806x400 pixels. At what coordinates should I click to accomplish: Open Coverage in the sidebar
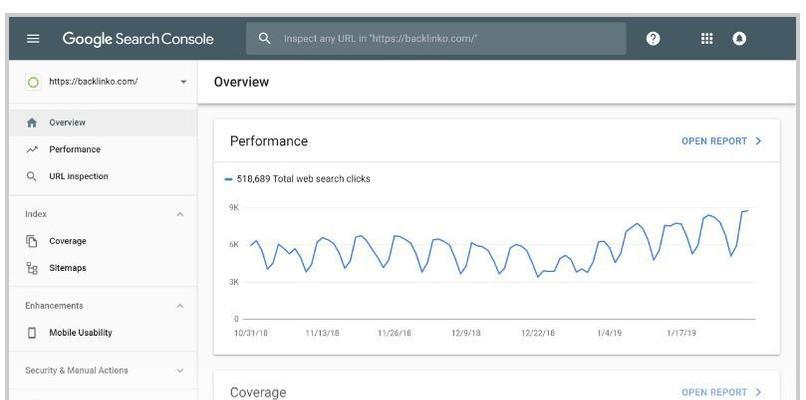(103, 241)
